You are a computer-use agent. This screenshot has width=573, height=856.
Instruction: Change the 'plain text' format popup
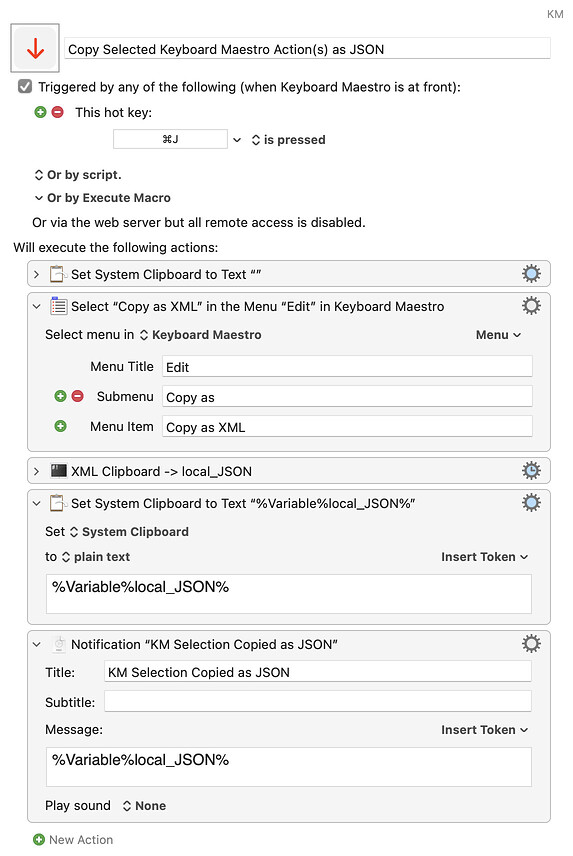click(96, 557)
